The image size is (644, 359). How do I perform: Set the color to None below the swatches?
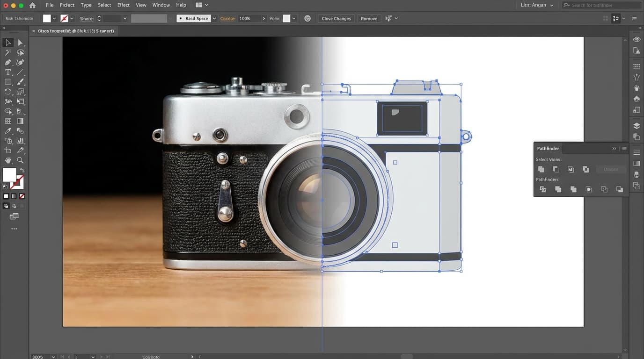click(x=21, y=195)
